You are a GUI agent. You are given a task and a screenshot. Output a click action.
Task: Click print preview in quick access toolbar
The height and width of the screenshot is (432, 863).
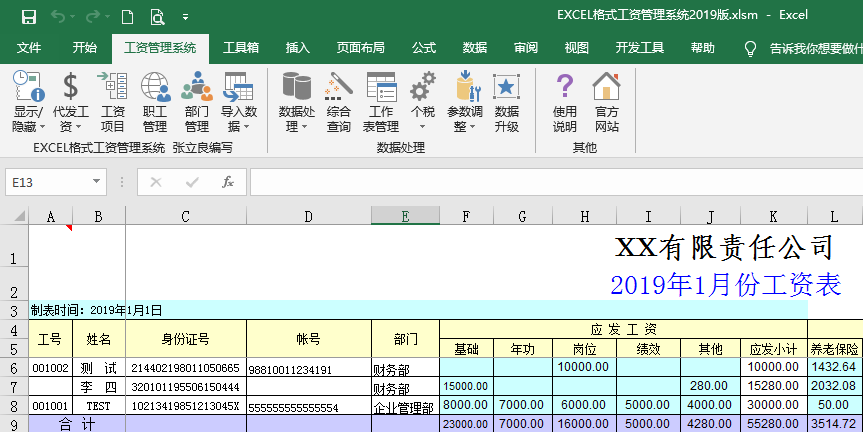click(x=157, y=16)
